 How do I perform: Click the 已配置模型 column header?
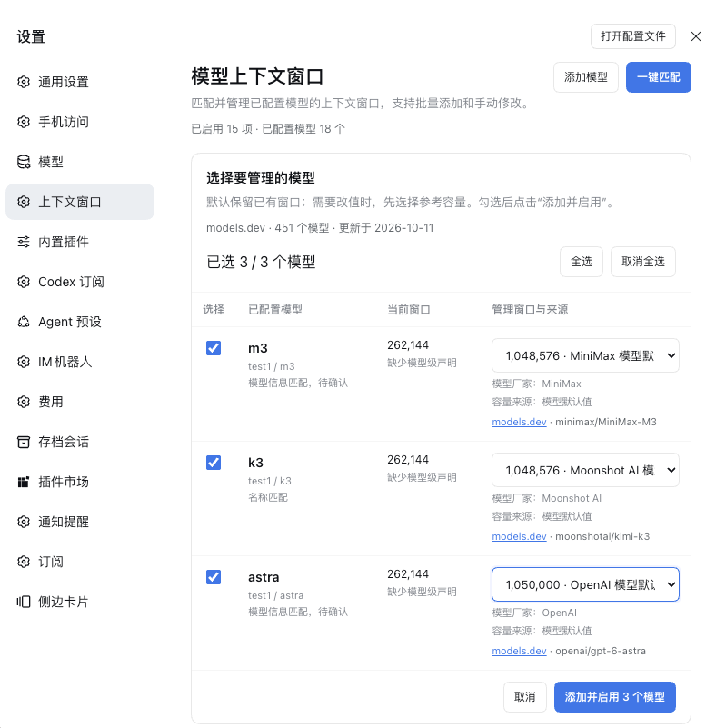point(275,310)
